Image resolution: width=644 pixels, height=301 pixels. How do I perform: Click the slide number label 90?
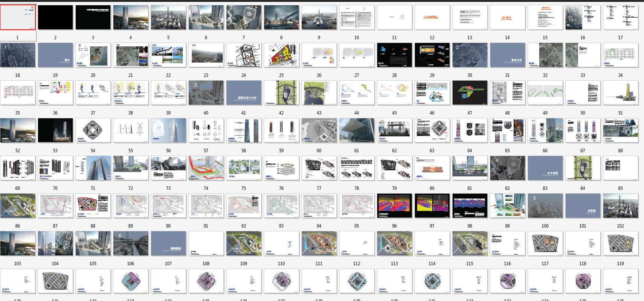[168, 226]
